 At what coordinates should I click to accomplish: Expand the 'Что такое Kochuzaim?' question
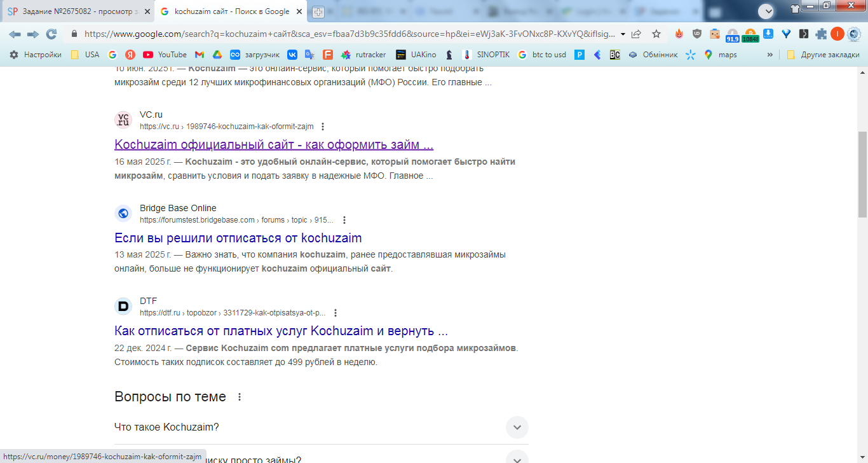click(x=517, y=427)
